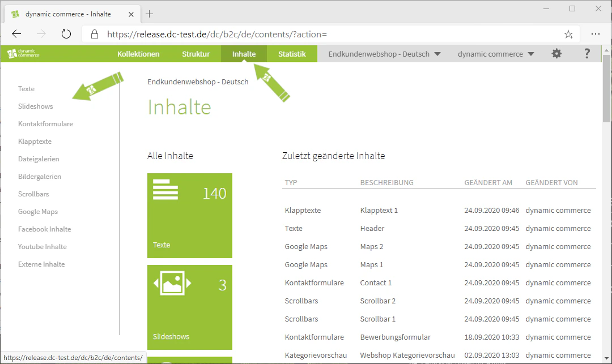Click the browser forward arrow
This screenshot has width=612, height=364.
tap(41, 34)
